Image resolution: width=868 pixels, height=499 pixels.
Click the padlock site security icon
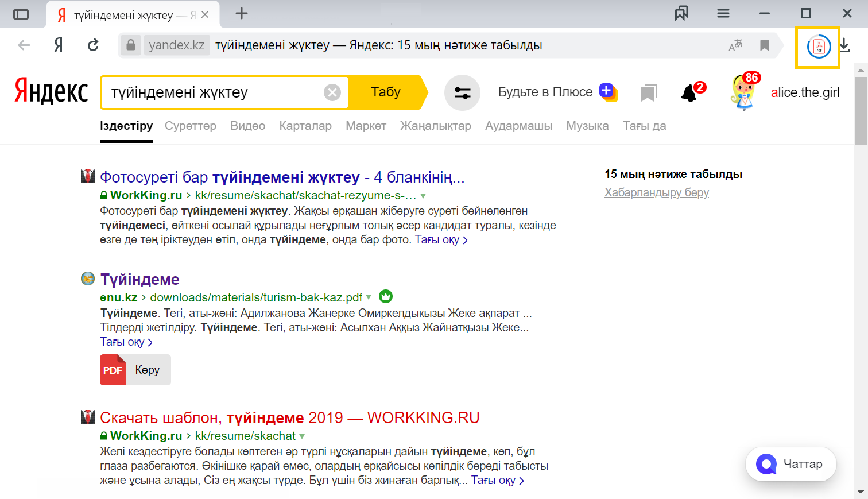coord(131,45)
